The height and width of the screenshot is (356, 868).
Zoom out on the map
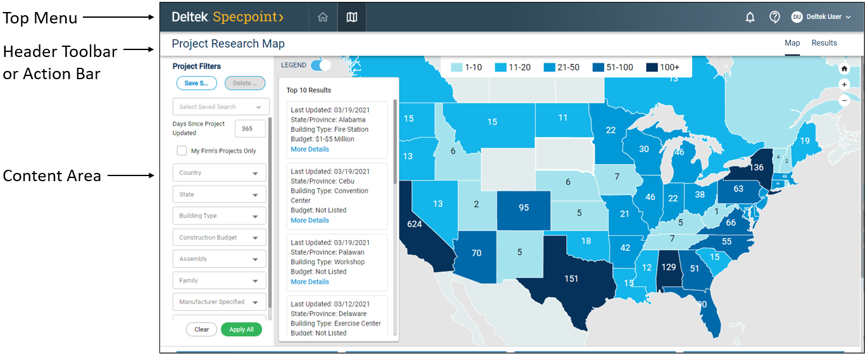coord(844,101)
